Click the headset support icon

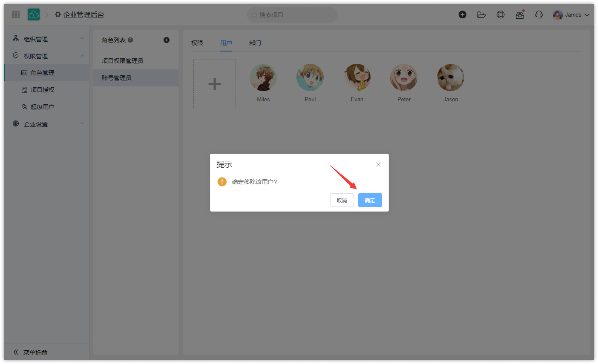[539, 14]
